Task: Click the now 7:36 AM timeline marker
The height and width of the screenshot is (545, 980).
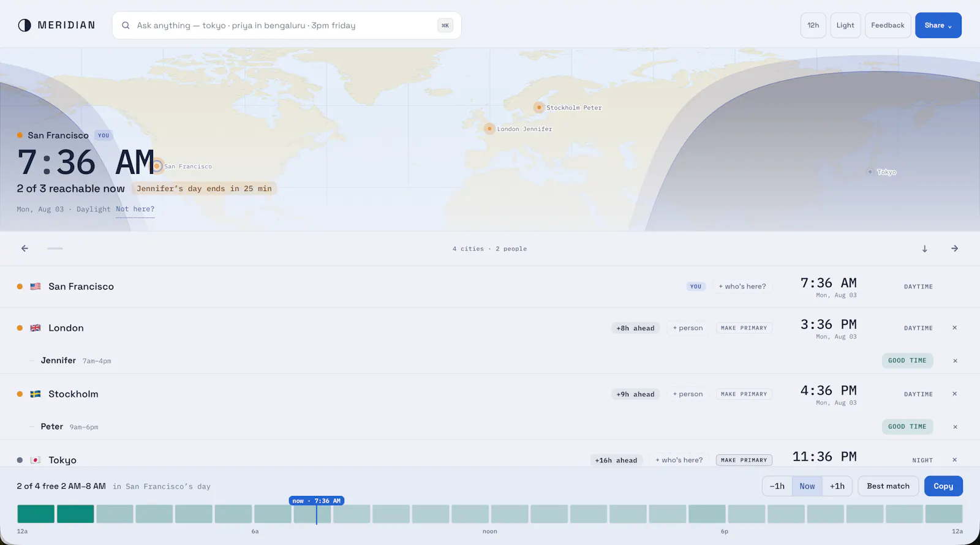Action: [x=316, y=501]
